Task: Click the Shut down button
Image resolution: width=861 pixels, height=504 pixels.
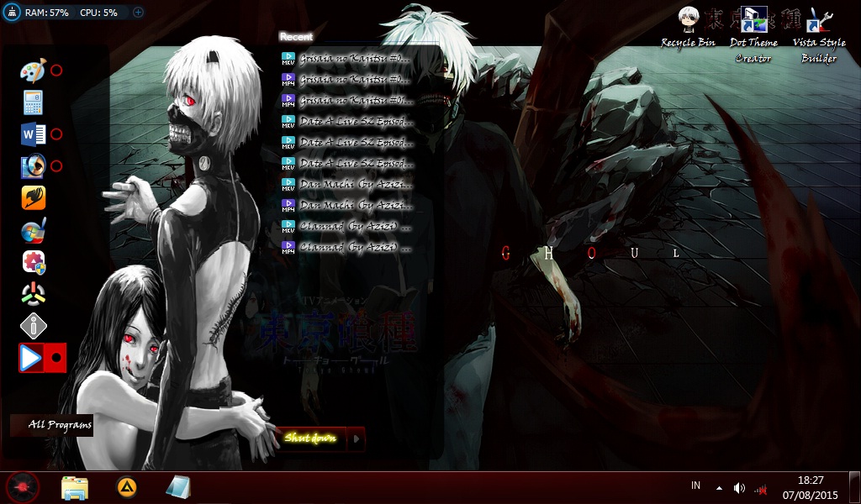Action: point(311,438)
